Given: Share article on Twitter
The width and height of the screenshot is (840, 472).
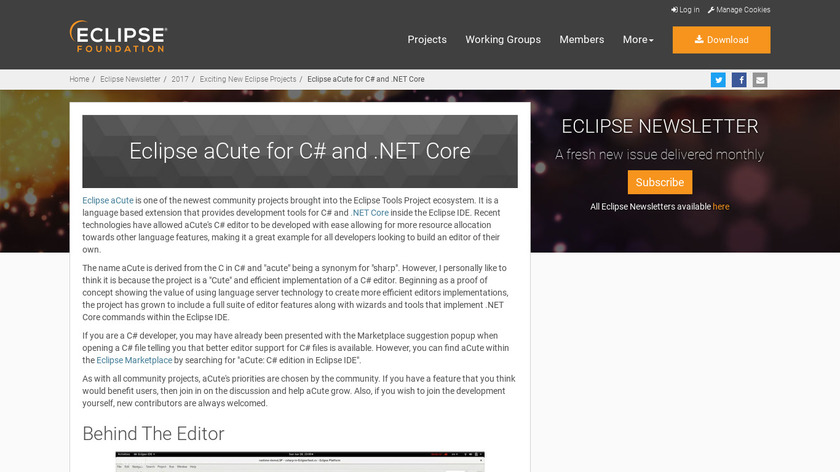Looking at the screenshot, I should click(x=718, y=80).
